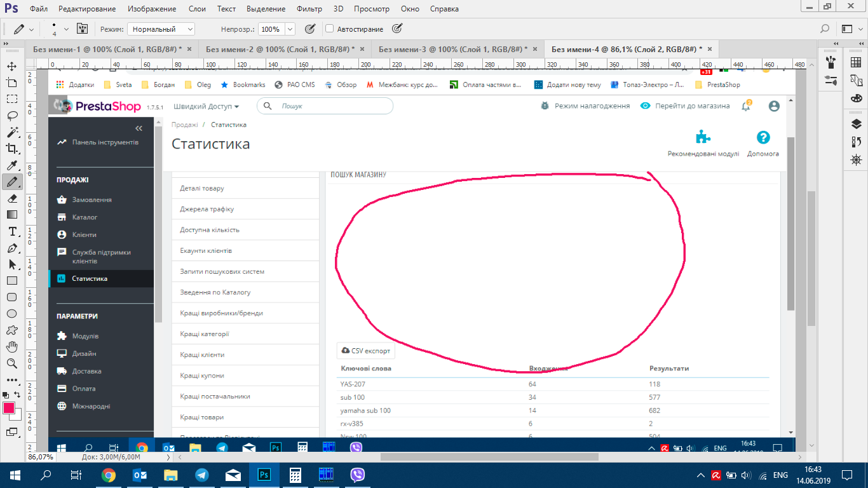Open Windows Start menu
868x488 pixels.
[x=15, y=475]
